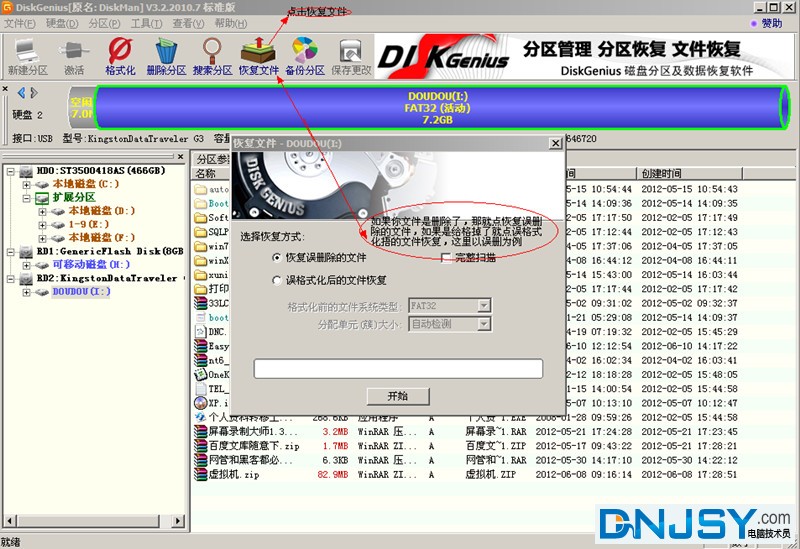Collapse the RD1:GenericFlash Disk node
Screen dimensions: 800x549
[x=10, y=252]
